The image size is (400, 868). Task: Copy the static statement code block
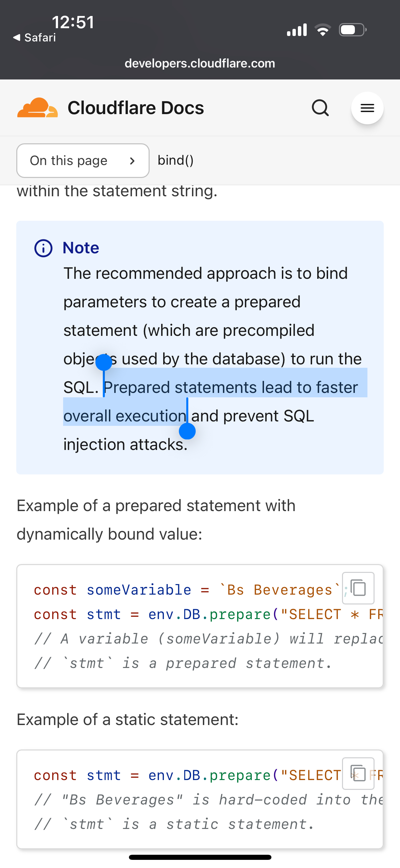click(358, 773)
